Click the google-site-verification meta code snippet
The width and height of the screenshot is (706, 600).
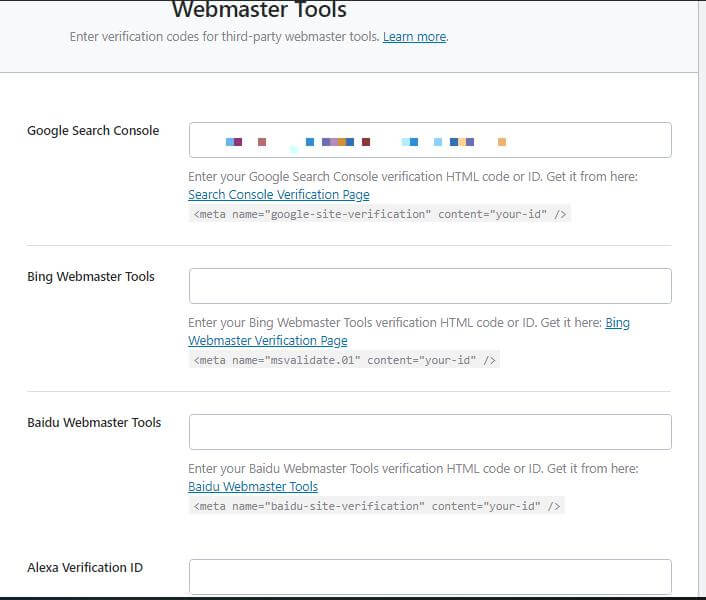380,214
